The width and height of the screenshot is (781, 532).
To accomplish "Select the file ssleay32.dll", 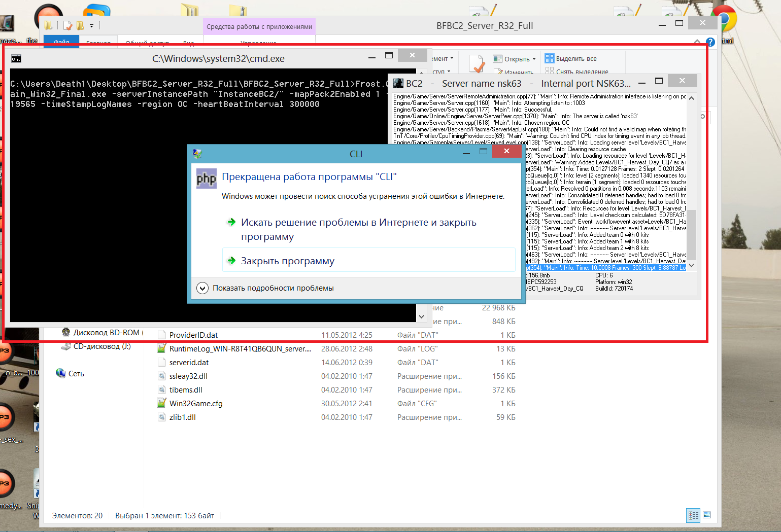I will pyautogui.click(x=188, y=376).
